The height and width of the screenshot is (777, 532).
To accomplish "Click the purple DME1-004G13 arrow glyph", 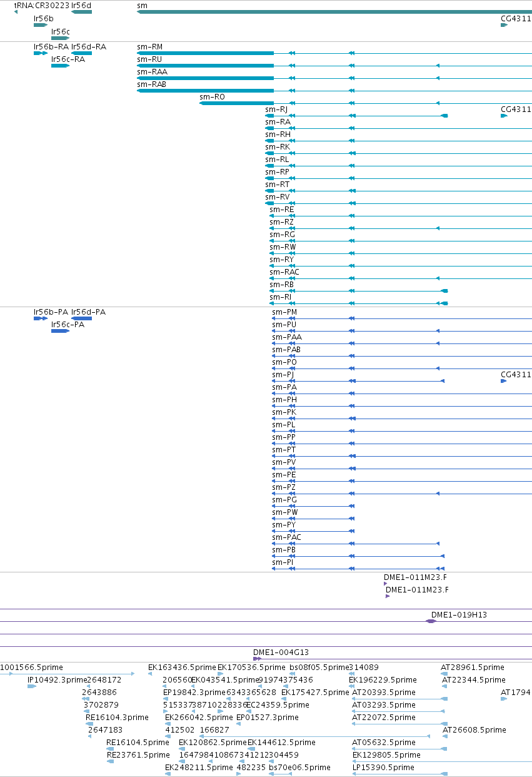I will [x=257, y=659].
